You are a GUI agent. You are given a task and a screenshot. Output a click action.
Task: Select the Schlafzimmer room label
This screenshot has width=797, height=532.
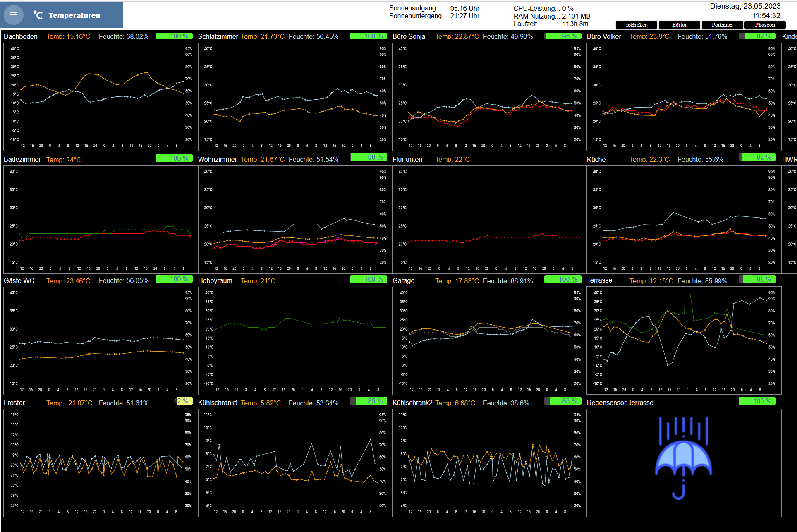(x=218, y=36)
